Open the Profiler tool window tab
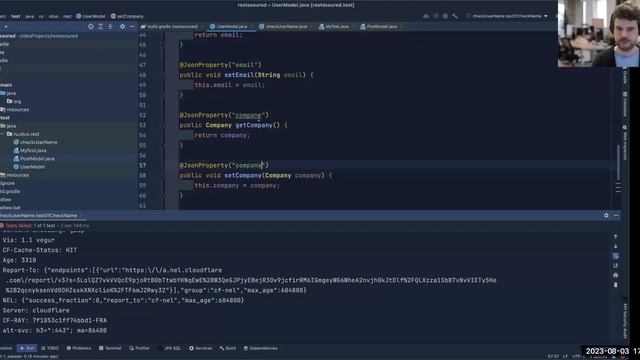The height and width of the screenshot is (360, 640). (x=140, y=348)
